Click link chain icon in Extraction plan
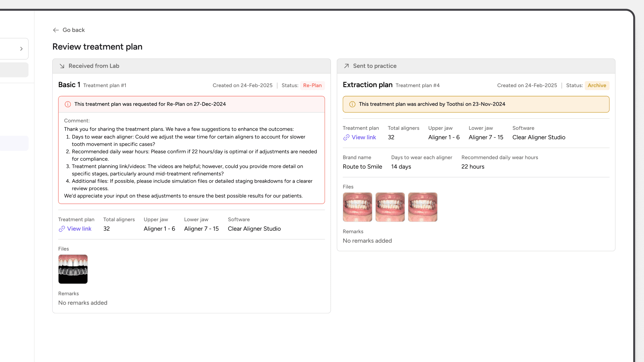Viewport: 644px width, 362px height. click(346, 137)
